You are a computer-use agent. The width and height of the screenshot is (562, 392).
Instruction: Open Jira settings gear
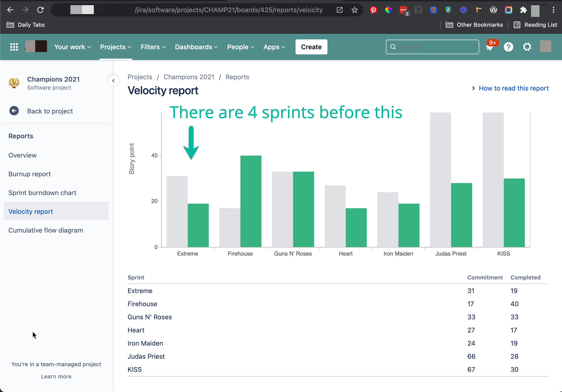[x=527, y=47]
